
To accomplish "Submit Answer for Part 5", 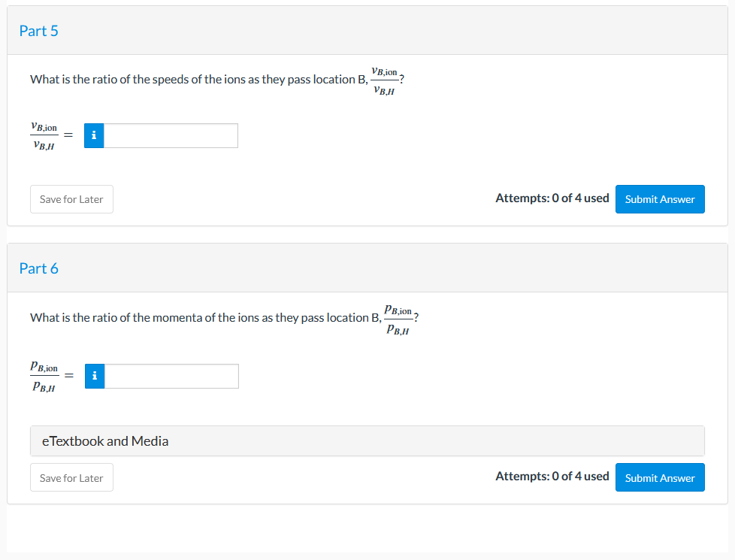I will (660, 198).
